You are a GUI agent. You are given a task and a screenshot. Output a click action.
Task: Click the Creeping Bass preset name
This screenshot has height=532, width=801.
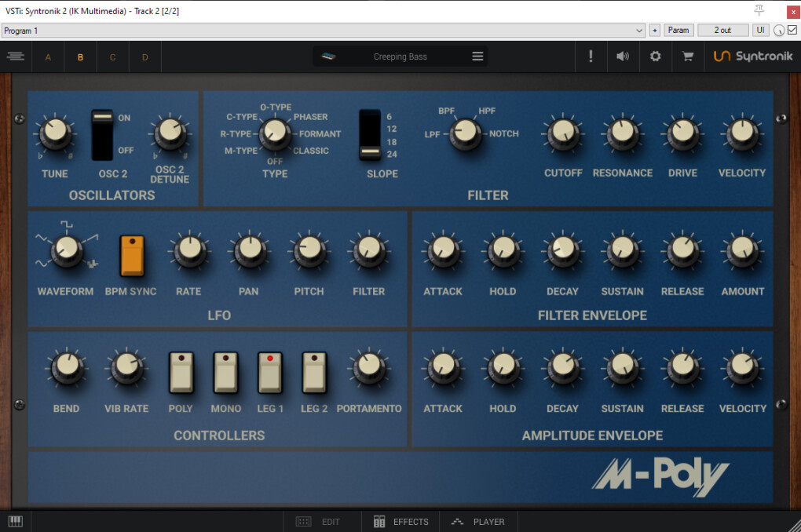(x=400, y=56)
